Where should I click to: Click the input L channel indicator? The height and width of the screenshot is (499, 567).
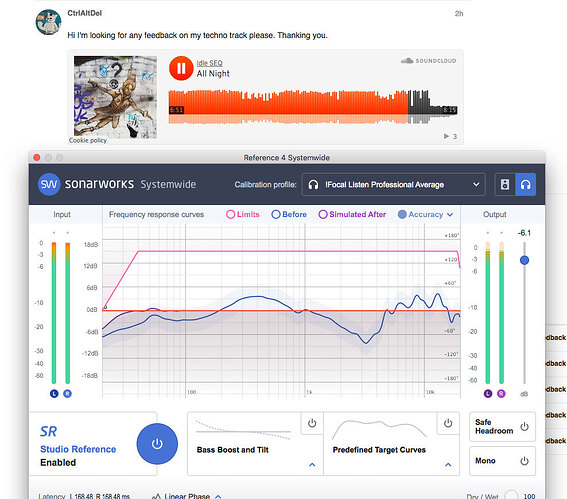pyautogui.click(x=54, y=393)
